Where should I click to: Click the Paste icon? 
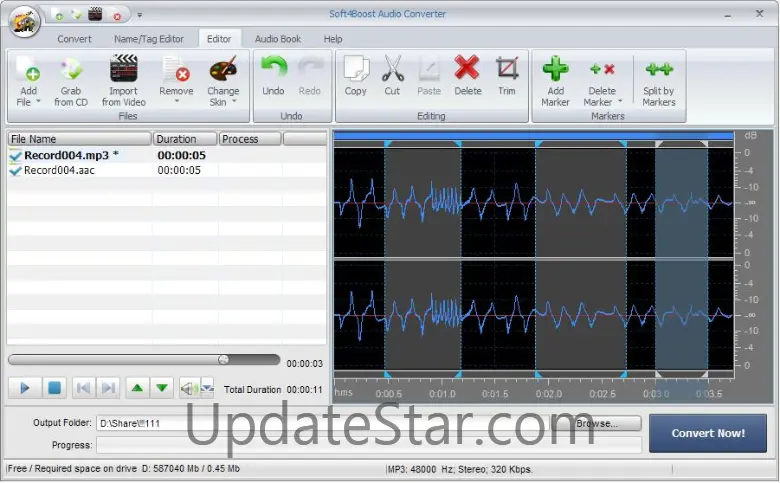point(429,69)
